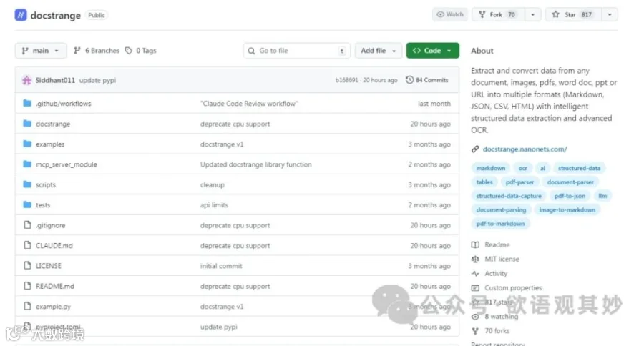Open the mcp_server_module folder
The image size is (644, 346).
[x=66, y=164]
